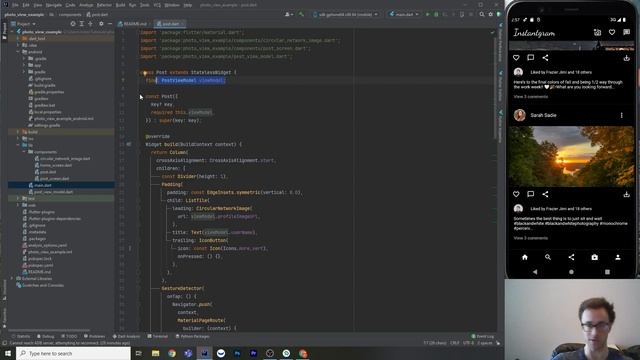Open Task View on Windows taskbar
This screenshot has height=360, width=640.
pos(139,353)
